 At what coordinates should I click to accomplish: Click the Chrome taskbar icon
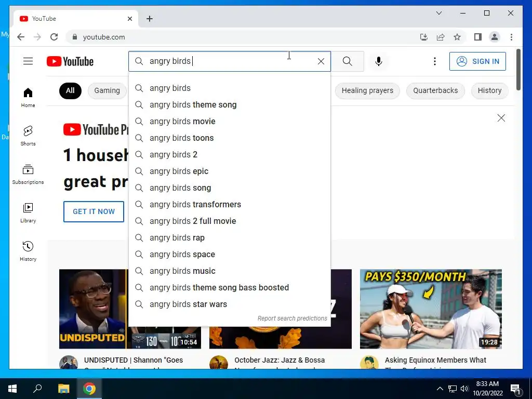pos(89,389)
